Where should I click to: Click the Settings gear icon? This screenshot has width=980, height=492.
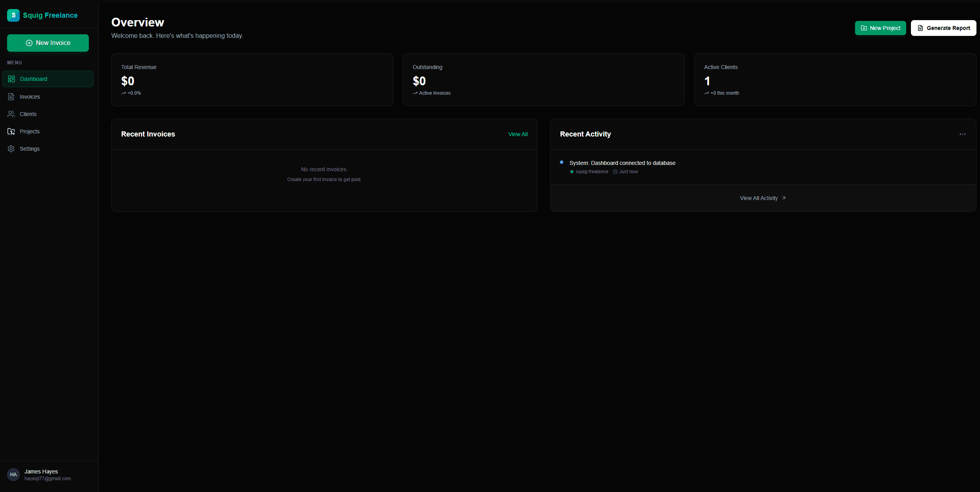click(11, 149)
